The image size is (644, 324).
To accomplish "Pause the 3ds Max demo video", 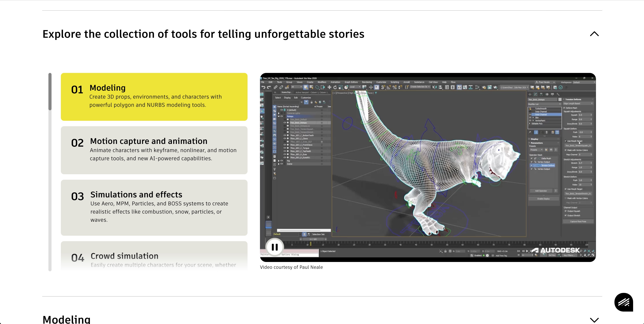I will click(x=275, y=247).
